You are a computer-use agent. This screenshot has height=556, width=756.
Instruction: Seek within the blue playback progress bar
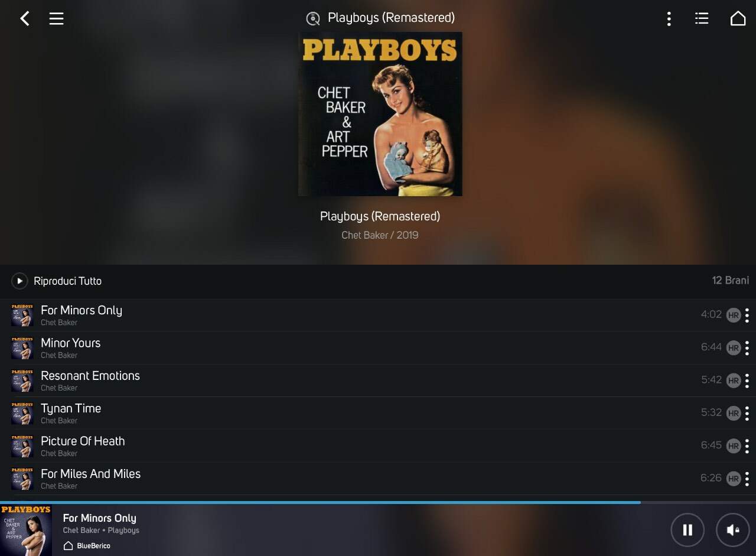pyautogui.click(x=378, y=502)
